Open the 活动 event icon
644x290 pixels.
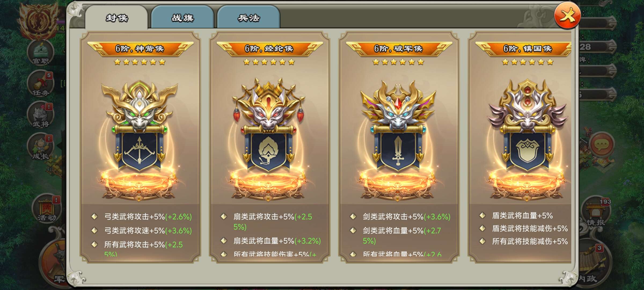pyautogui.click(x=47, y=208)
